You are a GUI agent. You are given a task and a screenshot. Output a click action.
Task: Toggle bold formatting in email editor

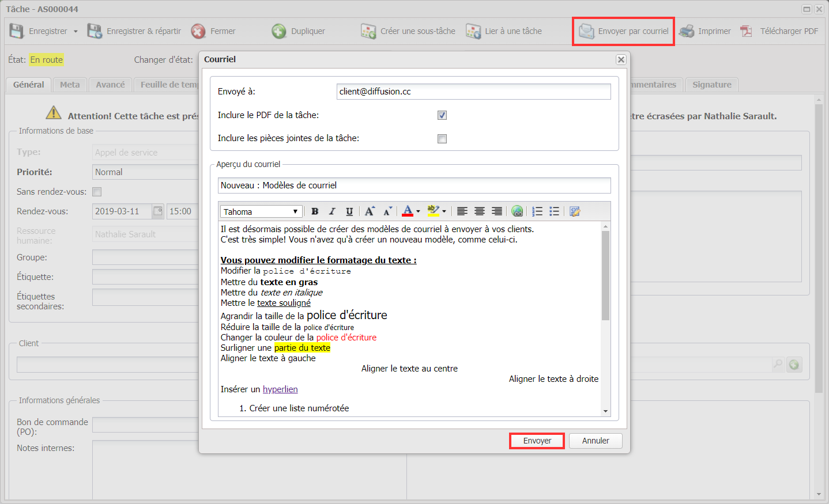click(315, 211)
